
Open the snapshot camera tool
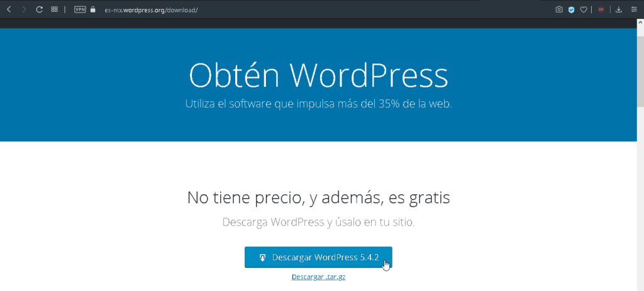pos(558,9)
